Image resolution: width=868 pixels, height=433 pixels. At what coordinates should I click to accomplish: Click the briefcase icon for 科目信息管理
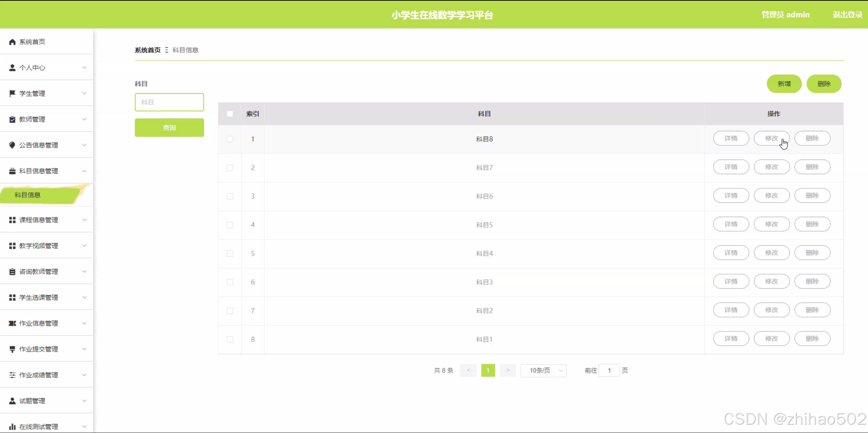[12, 171]
